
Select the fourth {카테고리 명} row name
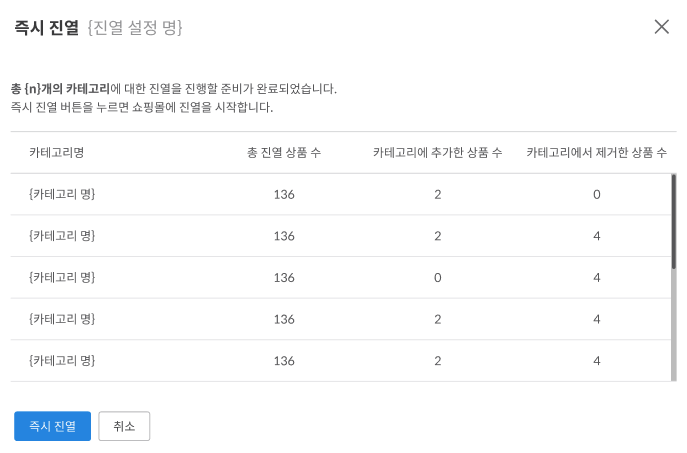(62, 319)
